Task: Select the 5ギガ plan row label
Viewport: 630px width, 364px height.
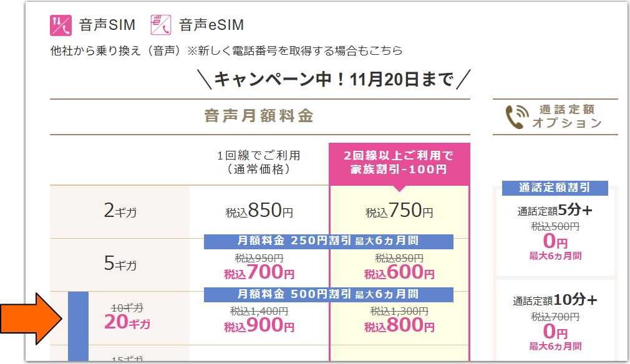Action: tap(120, 263)
